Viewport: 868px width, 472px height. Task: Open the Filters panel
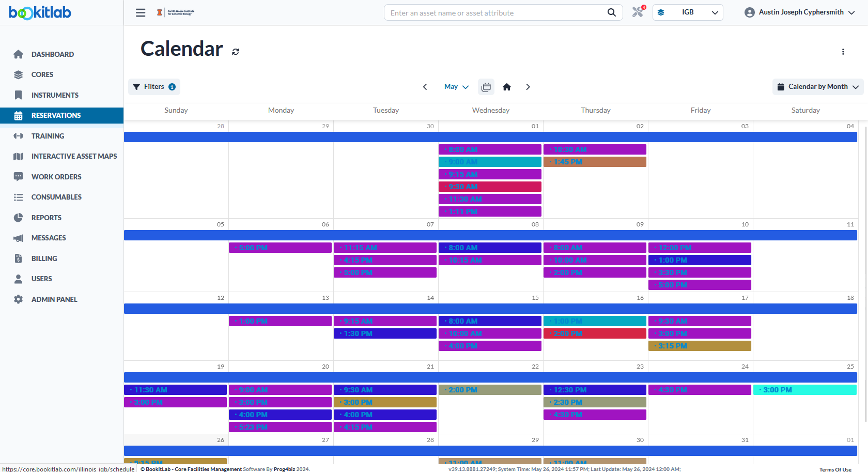click(154, 87)
